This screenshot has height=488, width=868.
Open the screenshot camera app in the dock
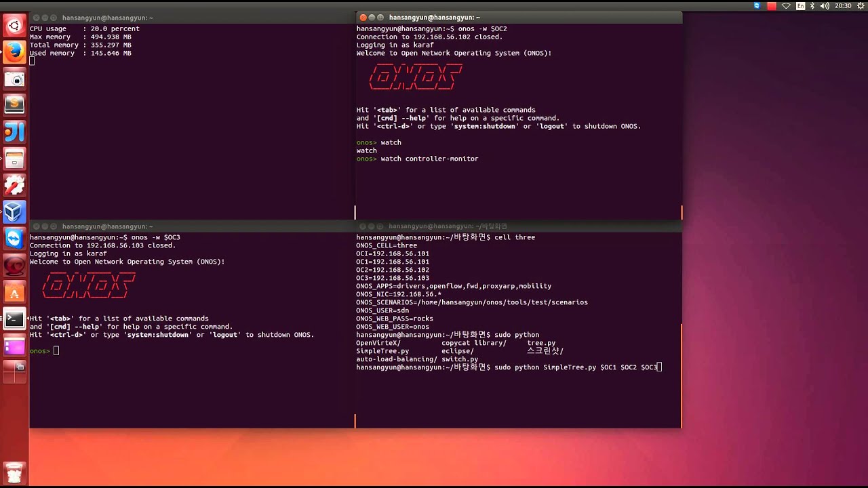tap(14, 79)
